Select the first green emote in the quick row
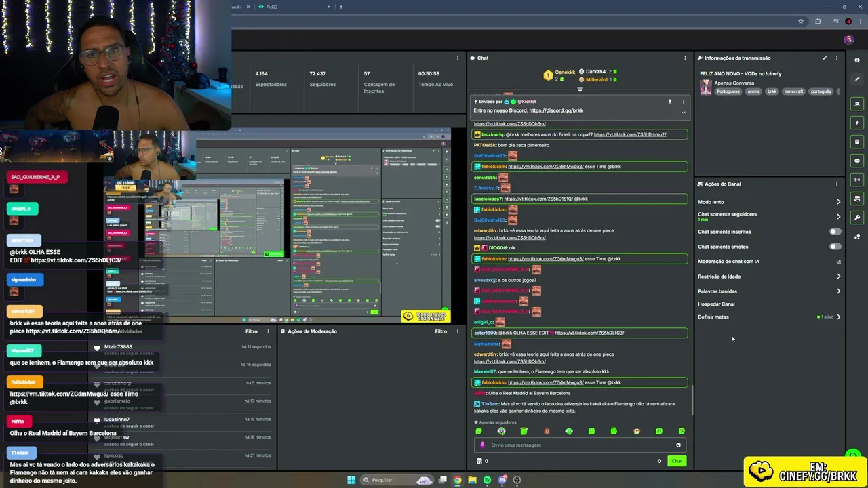Screen dimensions: 868x488 (479, 431)
